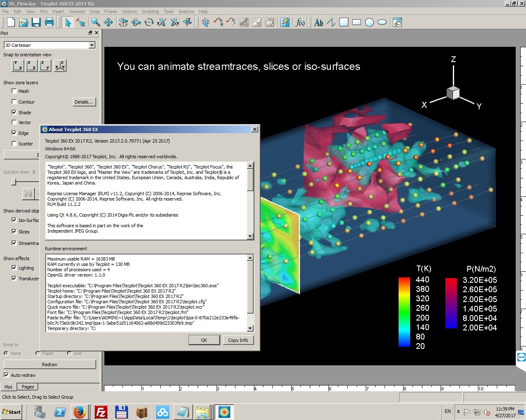Click the T(K) temperature color legend bar
This screenshot has height=420, width=526.
404,312
